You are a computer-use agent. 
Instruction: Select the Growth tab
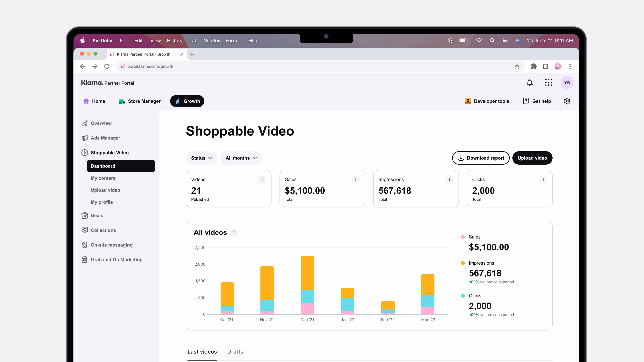pyautogui.click(x=187, y=101)
